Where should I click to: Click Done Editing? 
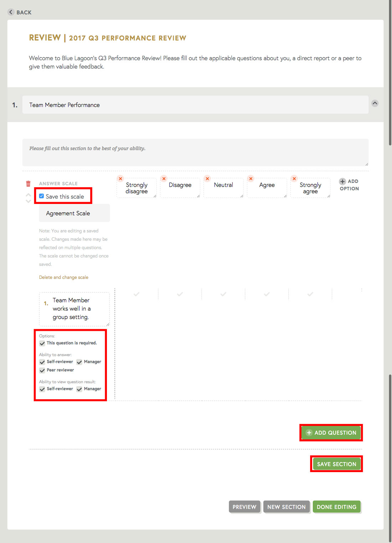pos(336,507)
